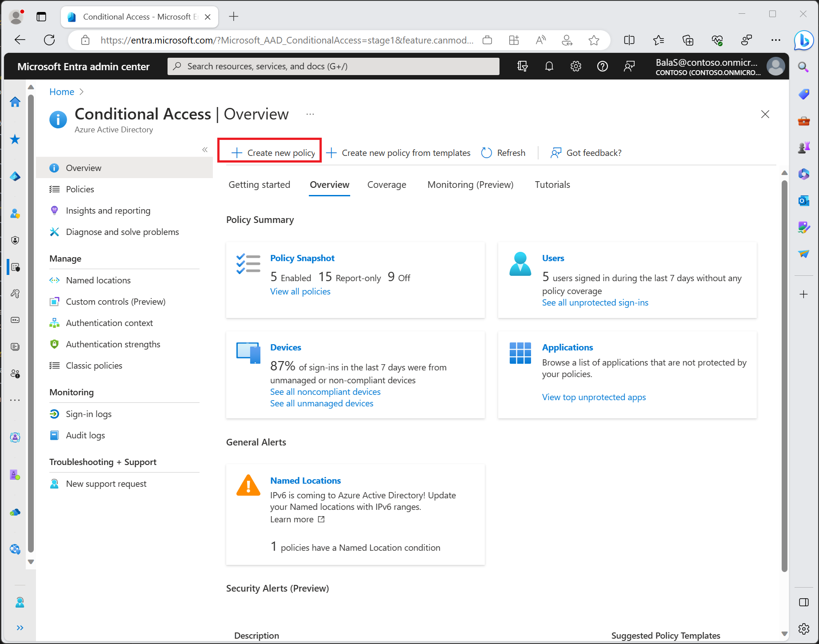Click the search resources input field
Viewport: 819px width, 644px height.
(x=333, y=66)
